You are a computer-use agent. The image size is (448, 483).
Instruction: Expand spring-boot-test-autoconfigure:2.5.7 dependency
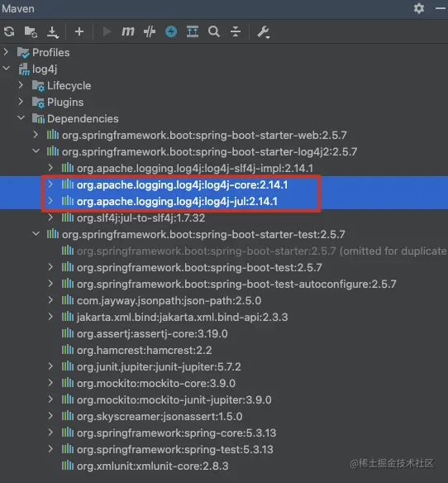(x=50, y=284)
